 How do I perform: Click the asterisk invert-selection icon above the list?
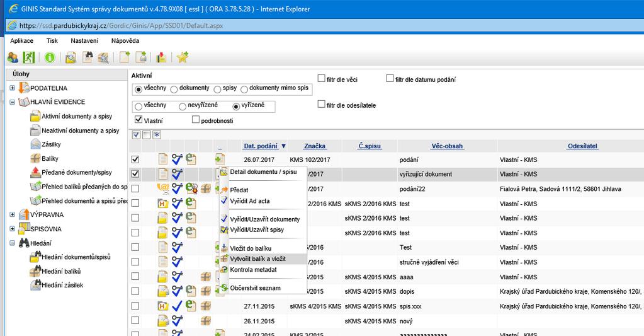(157, 134)
